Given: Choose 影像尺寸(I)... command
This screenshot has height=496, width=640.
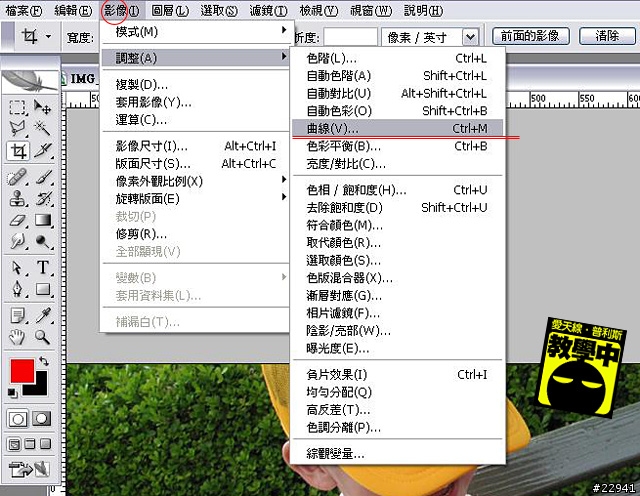Looking at the screenshot, I should 195,146.
